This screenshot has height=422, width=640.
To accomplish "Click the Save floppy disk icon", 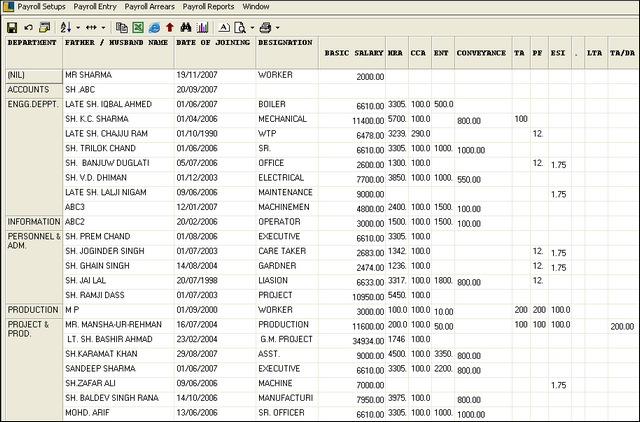I will [12, 28].
